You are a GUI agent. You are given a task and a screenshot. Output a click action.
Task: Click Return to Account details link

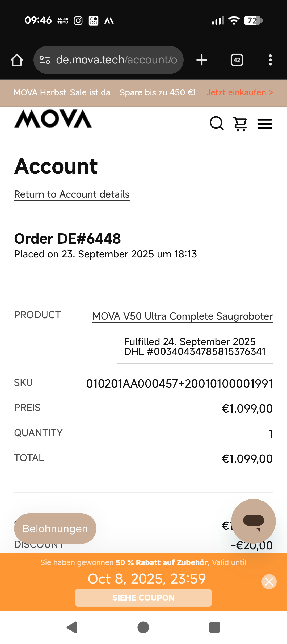[72, 194]
